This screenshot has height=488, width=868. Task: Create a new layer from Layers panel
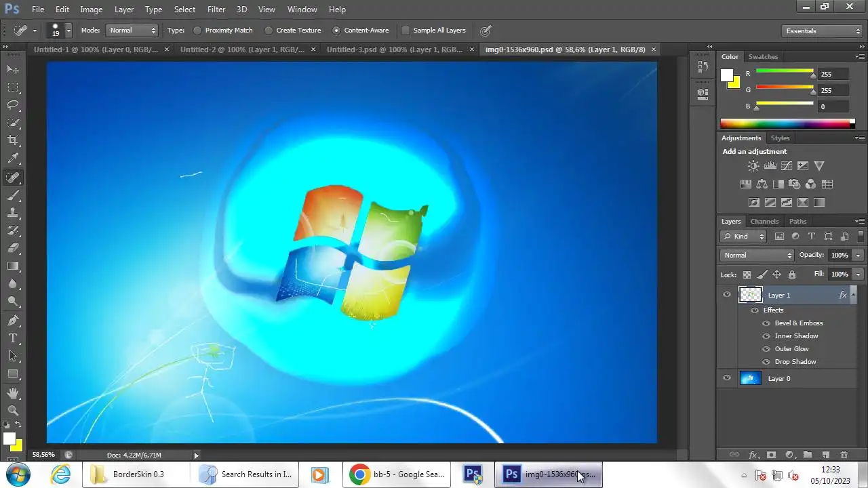click(825, 455)
